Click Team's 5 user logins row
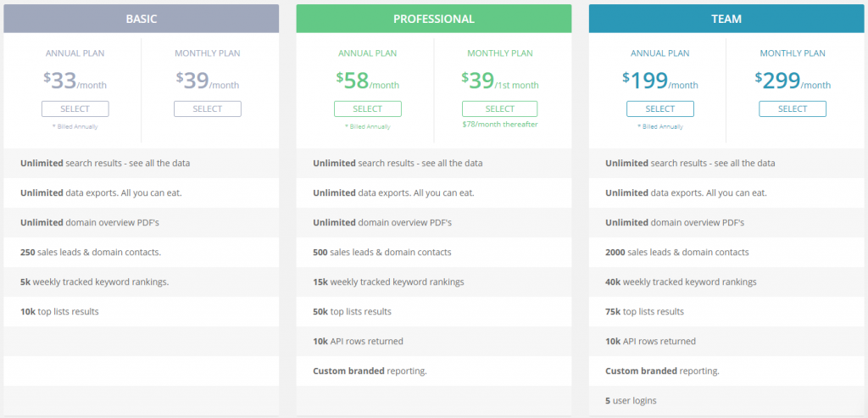 pos(631,400)
